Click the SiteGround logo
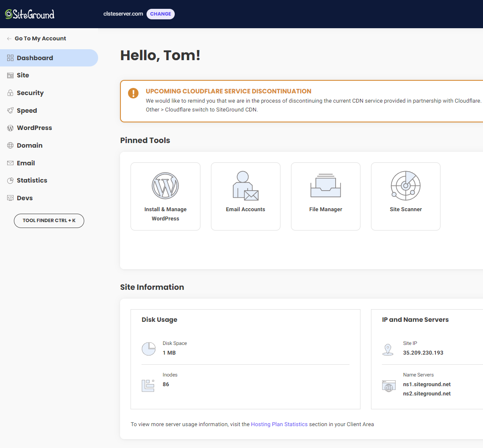The image size is (483, 448). (x=29, y=14)
